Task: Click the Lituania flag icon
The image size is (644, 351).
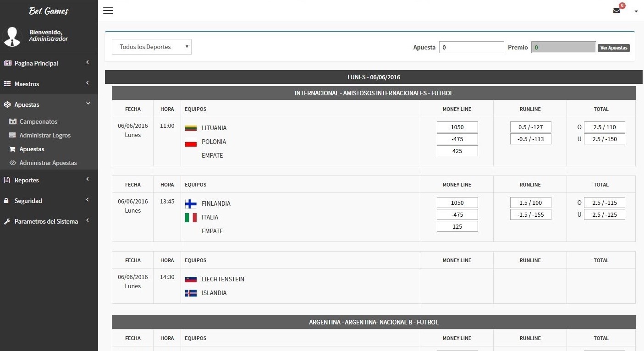Action: [x=191, y=128]
